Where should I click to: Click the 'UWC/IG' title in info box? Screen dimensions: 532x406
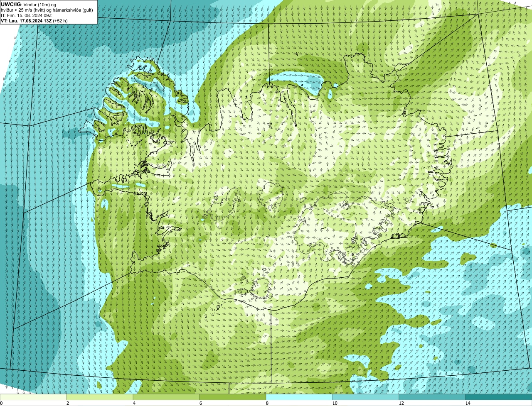pos(11,4)
